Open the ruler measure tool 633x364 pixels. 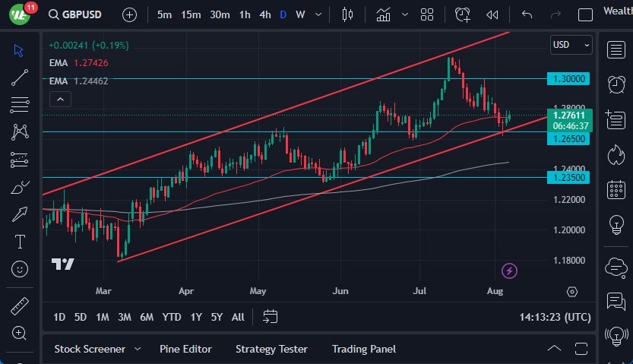click(20, 306)
